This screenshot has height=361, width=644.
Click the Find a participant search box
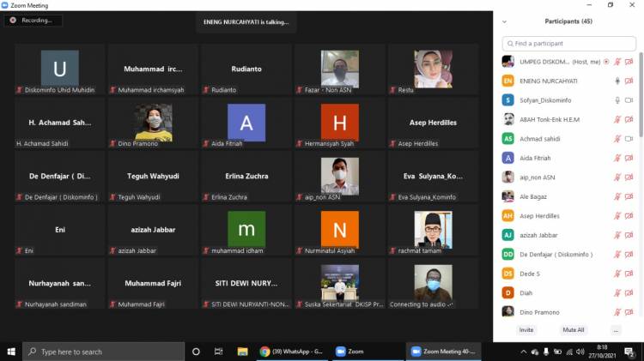point(569,43)
